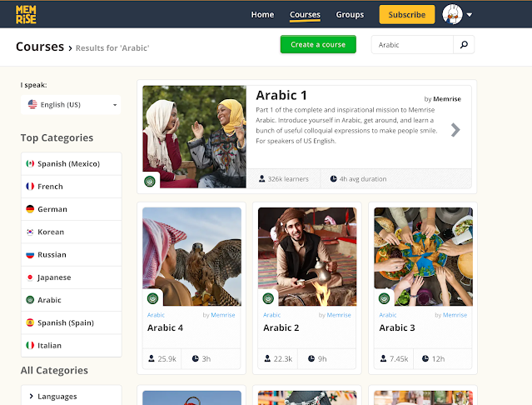Select the Japanese category

72,277
